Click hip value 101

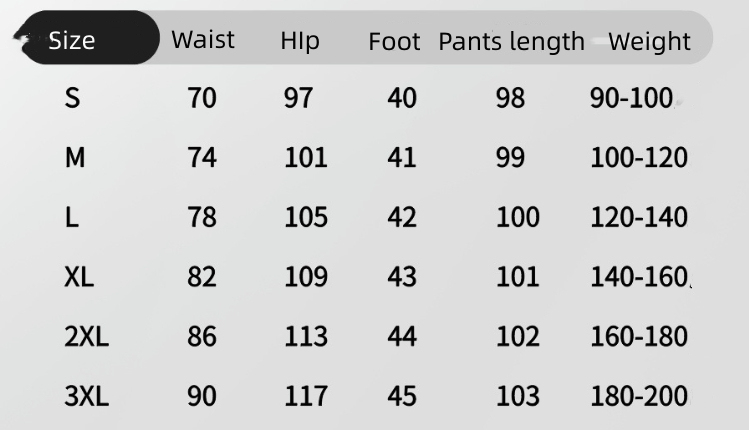305,157
